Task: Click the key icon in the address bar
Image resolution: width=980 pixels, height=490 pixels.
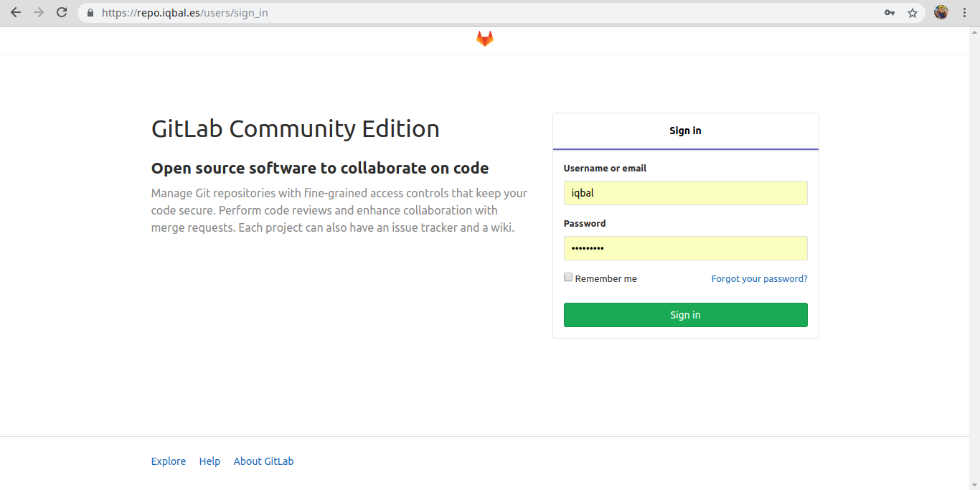Action: point(890,12)
